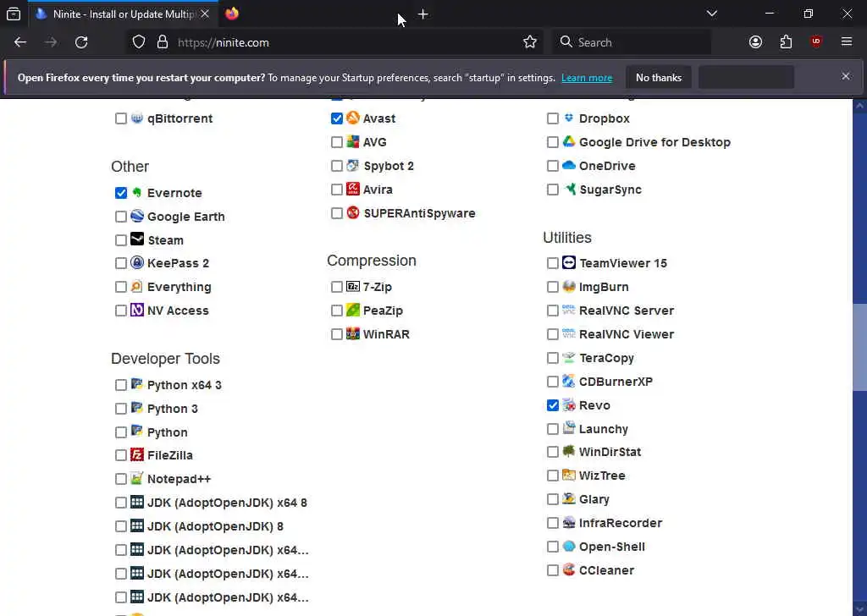Check the PeaZip checkbox
This screenshot has height=616, width=867.
pyautogui.click(x=337, y=311)
